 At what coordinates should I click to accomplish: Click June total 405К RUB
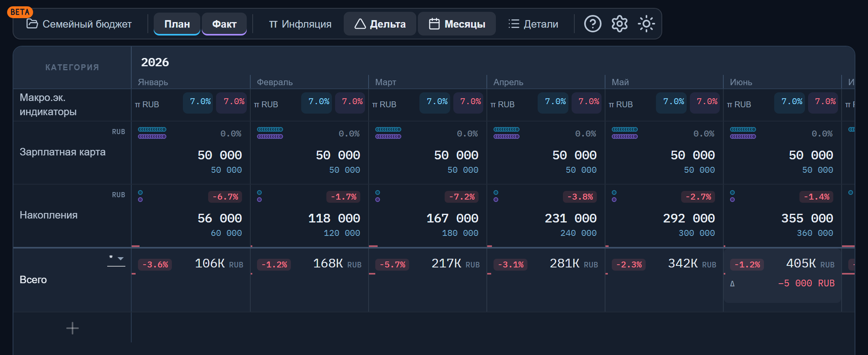pyautogui.click(x=810, y=263)
